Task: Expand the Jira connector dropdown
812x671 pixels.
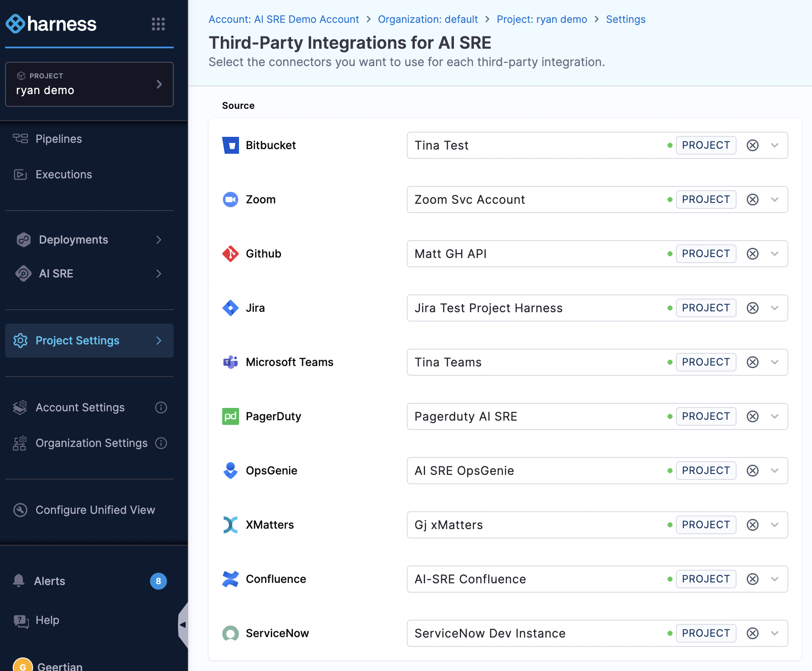Action: (x=775, y=308)
